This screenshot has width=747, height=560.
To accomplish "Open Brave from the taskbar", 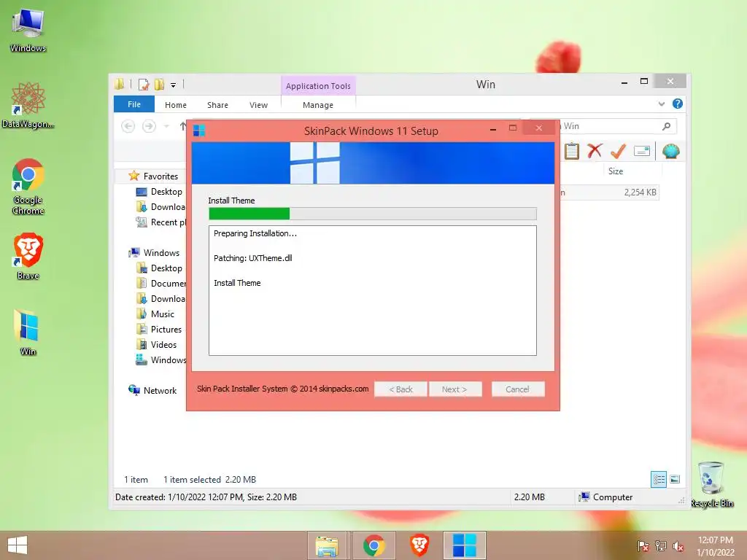I will pos(419,545).
